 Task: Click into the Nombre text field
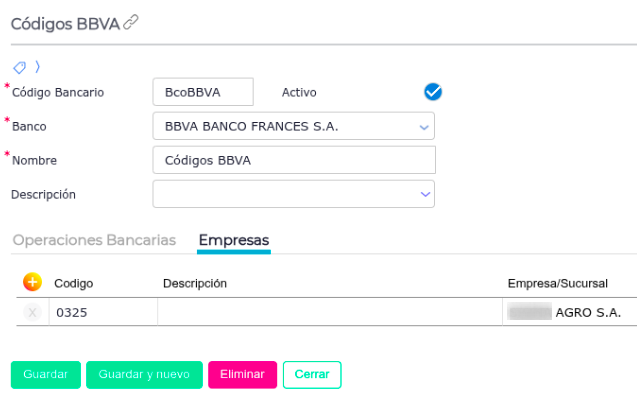(x=294, y=160)
